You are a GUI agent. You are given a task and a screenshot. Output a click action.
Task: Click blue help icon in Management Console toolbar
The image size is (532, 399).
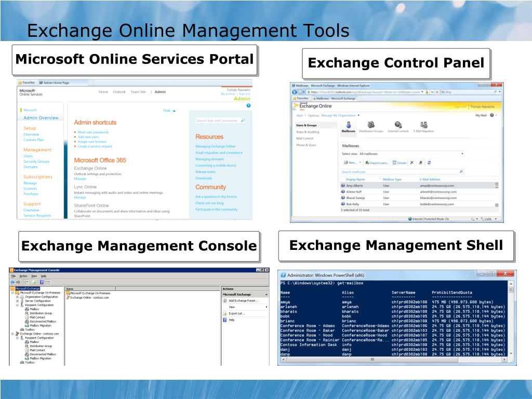tap(42, 282)
